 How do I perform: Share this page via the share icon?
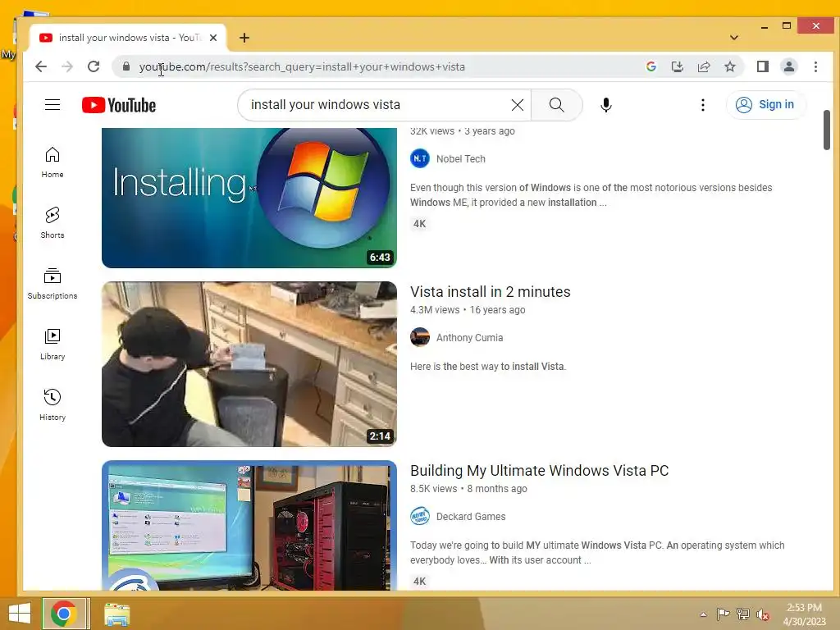[704, 66]
